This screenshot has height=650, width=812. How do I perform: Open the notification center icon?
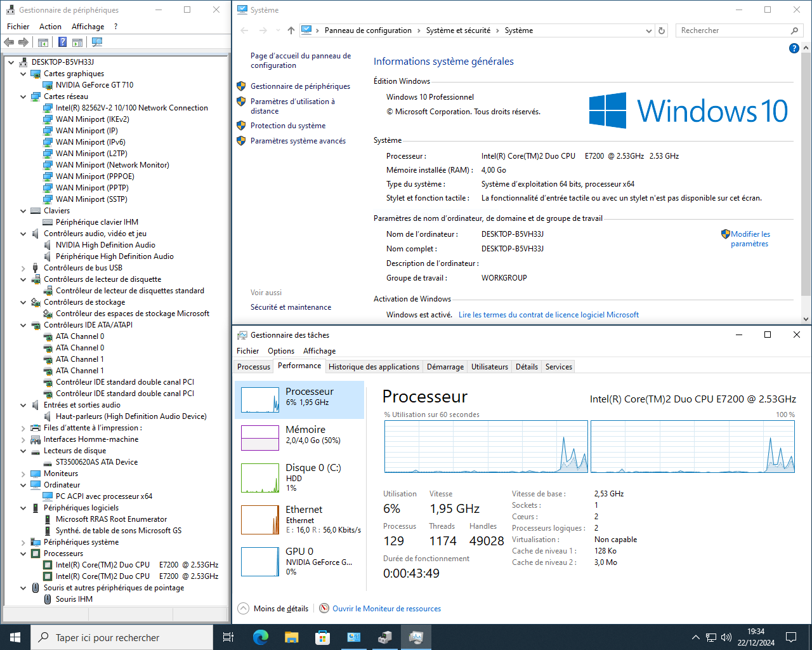(791, 637)
